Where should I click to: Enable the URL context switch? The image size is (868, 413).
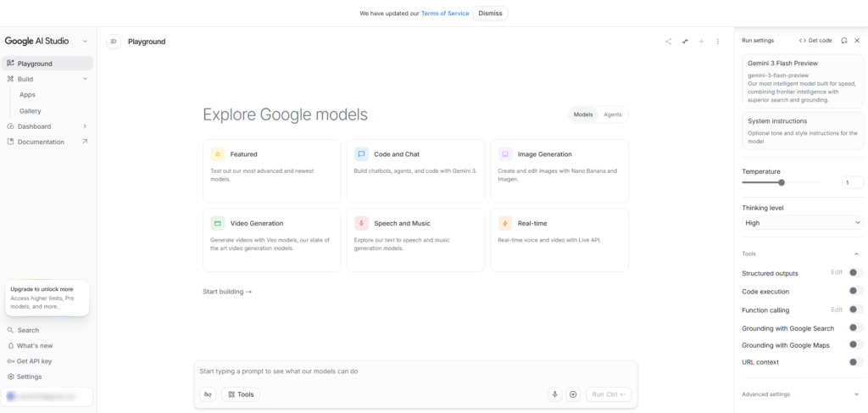click(x=856, y=362)
